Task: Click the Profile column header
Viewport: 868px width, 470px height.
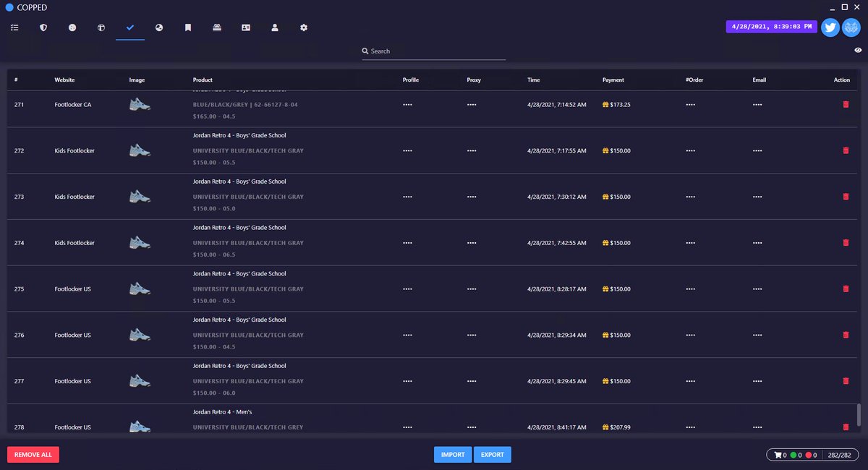Action: pyautogui.click(x=411, y=80)
